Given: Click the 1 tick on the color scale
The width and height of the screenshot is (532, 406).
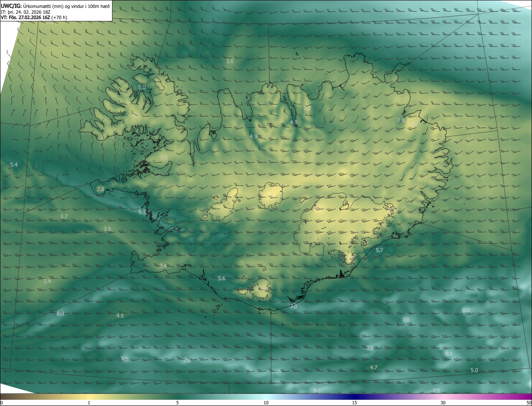Looking at the screenshot, I should point(89,403).
